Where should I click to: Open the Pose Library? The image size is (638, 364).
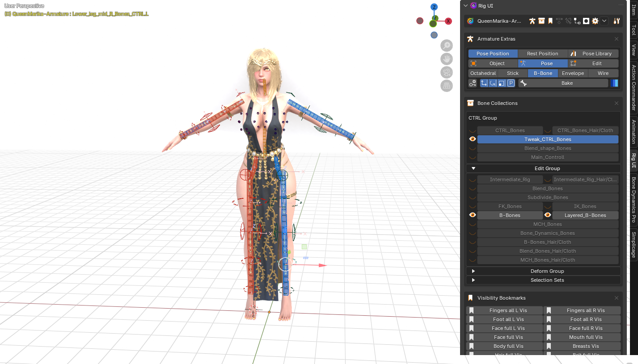(593, 54)
